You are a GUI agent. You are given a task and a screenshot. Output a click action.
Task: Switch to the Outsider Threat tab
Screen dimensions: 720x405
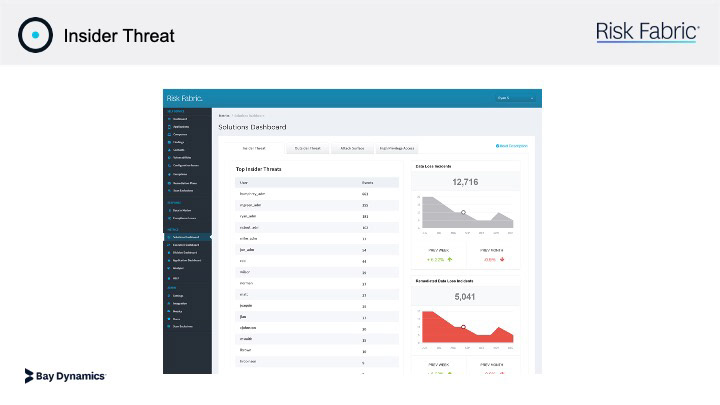[x=308, y=148]
